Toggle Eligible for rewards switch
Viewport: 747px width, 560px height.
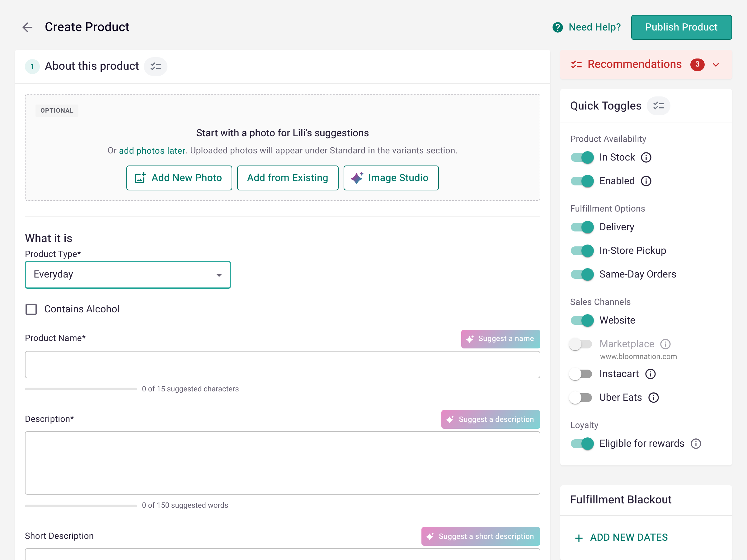[582, 444]
